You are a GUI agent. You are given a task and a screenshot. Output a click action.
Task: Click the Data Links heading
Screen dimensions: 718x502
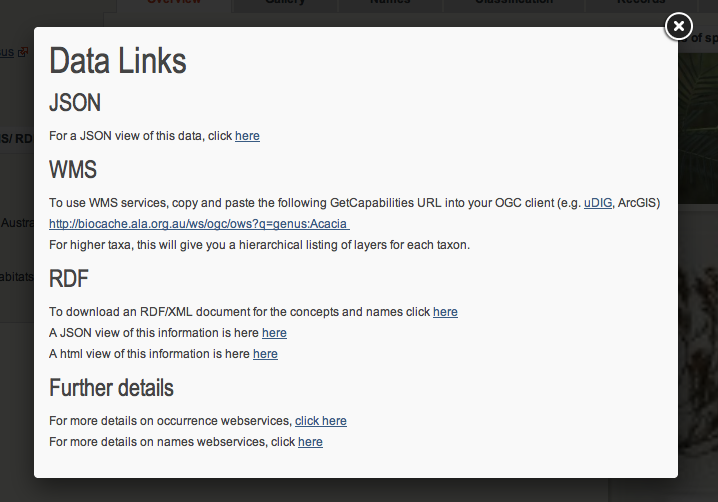click(x=118, y=61)
